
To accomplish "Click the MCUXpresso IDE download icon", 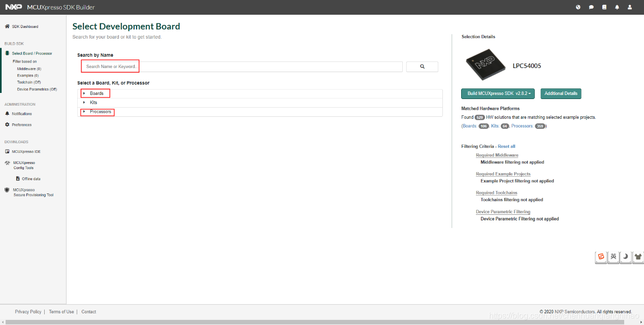I will pos(7,151).
